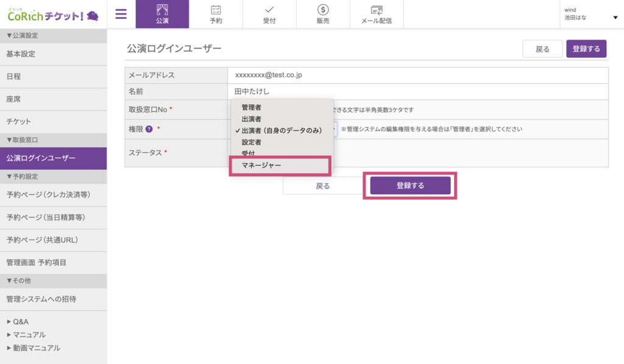Click the 権限 help question mark icon
The height and width of the screenshot is (364, 624).
click(149, 129)
